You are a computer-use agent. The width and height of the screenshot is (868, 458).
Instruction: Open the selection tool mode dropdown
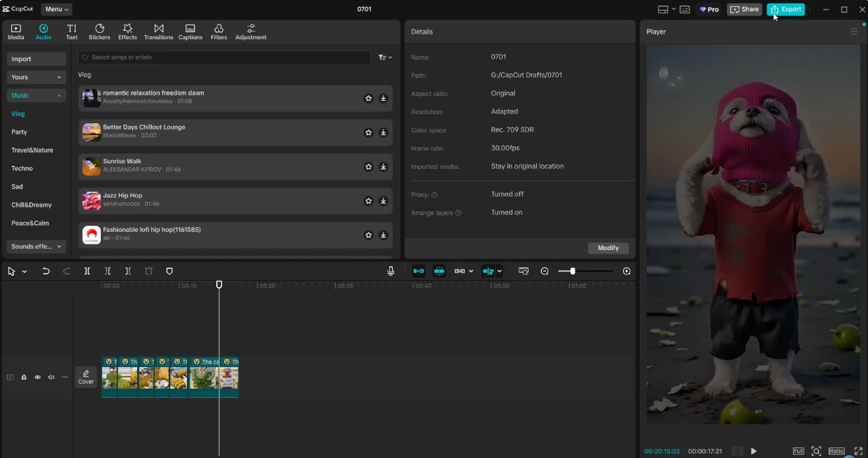tap(24, 271)
